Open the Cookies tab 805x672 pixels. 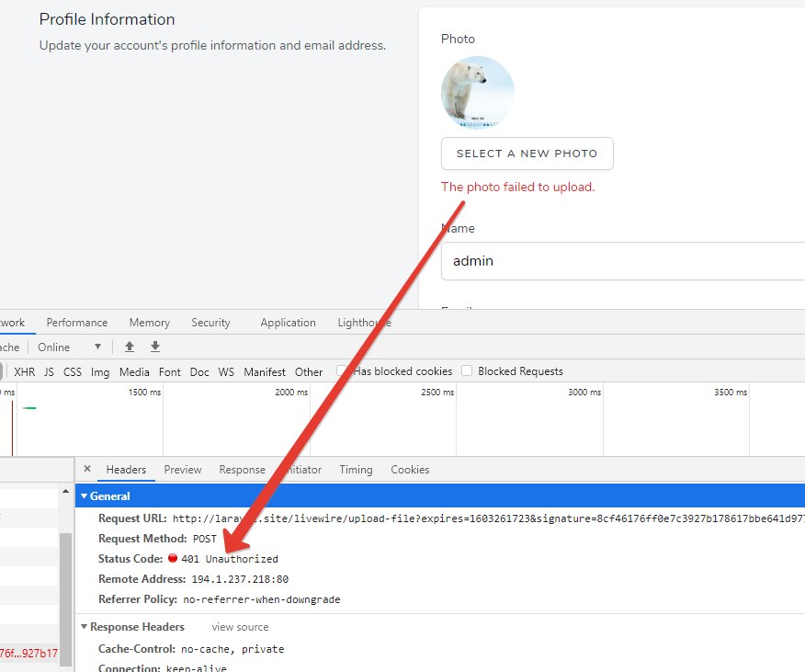410,470
